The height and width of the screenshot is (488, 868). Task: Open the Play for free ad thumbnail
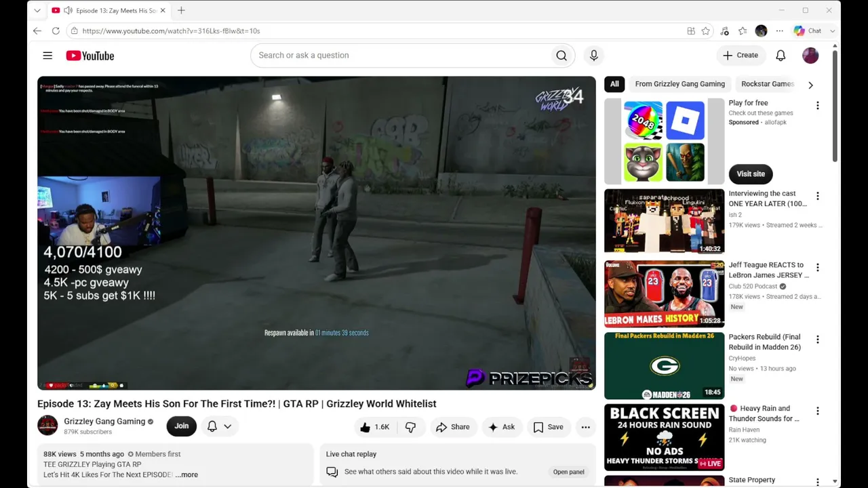665,142
